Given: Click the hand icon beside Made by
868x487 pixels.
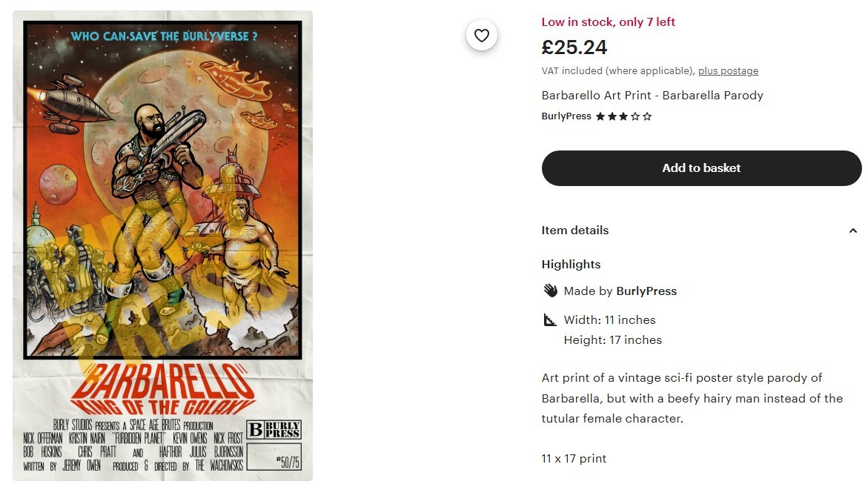Looking at the screenshot, I should coord(550,291).
